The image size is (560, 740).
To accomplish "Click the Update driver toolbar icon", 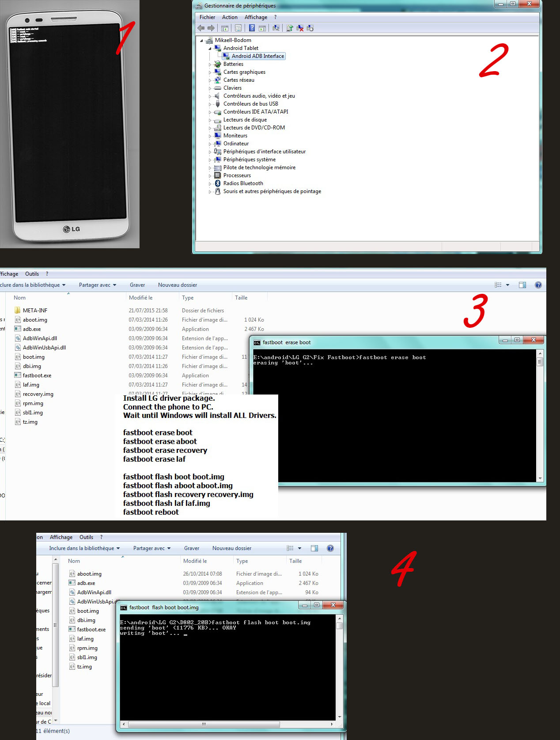I will (289, 28).
